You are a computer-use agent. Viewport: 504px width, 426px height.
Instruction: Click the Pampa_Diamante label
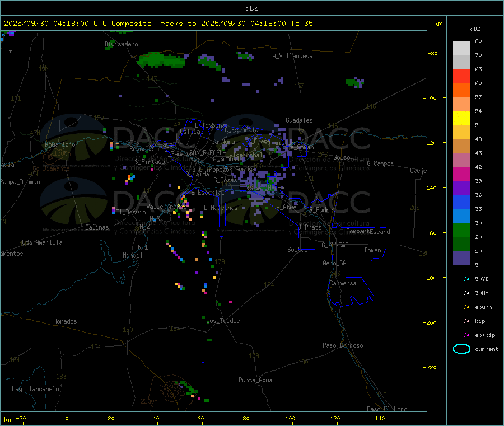point(23,182)
